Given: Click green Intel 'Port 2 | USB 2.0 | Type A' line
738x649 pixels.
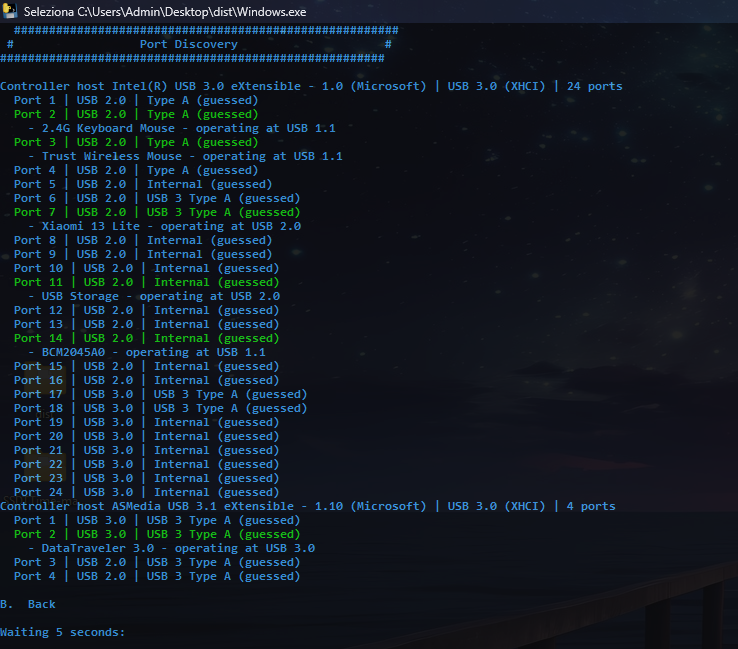Looking at the screenshot, I should pos(136,114).
